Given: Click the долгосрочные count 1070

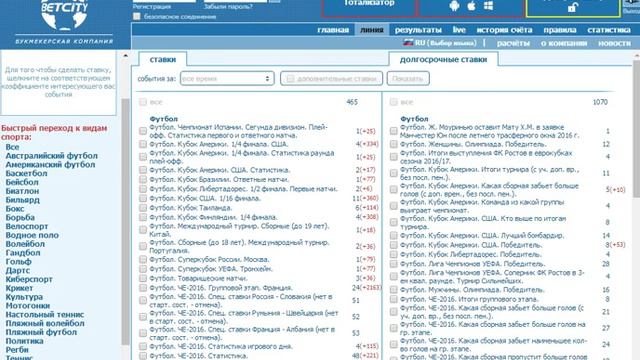Looking at the screenshot, I should click(600, 102).
